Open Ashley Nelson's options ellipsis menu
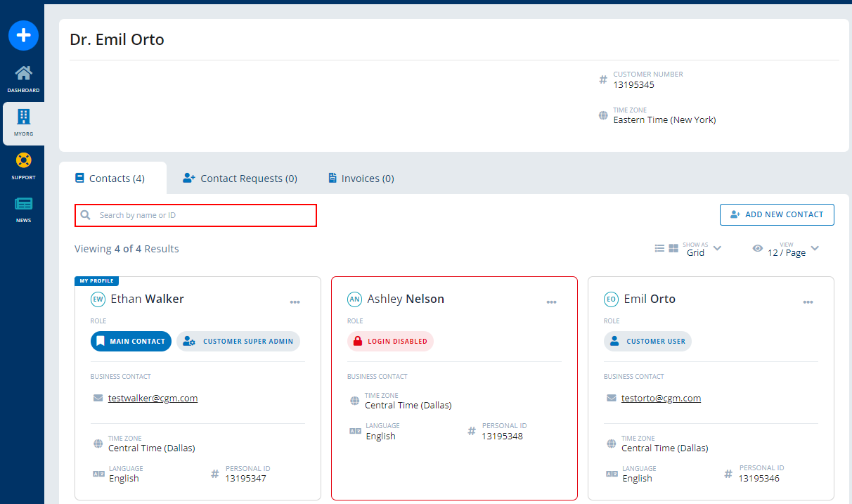 (x=551, y=302)
